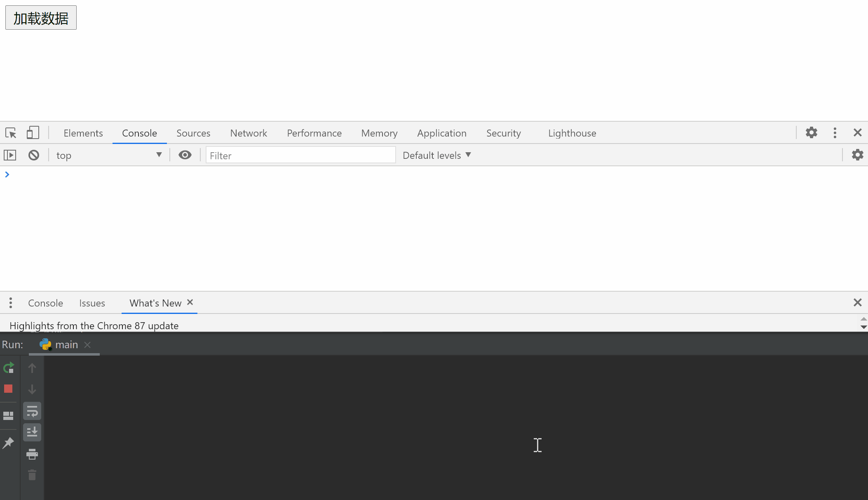Select the What's New tab
This screenshot has height=500, width=868.
pyautogui.click(x=156, y=302)
